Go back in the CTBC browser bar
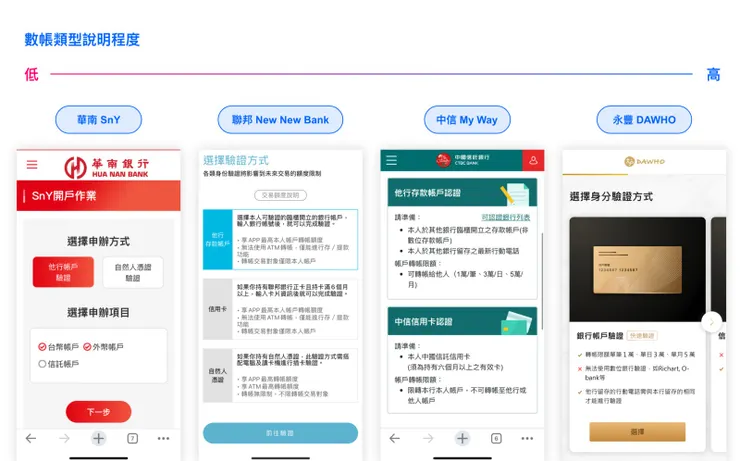This screenshot has height=461, width=740. pyautogui.click(x=395, y=438)
